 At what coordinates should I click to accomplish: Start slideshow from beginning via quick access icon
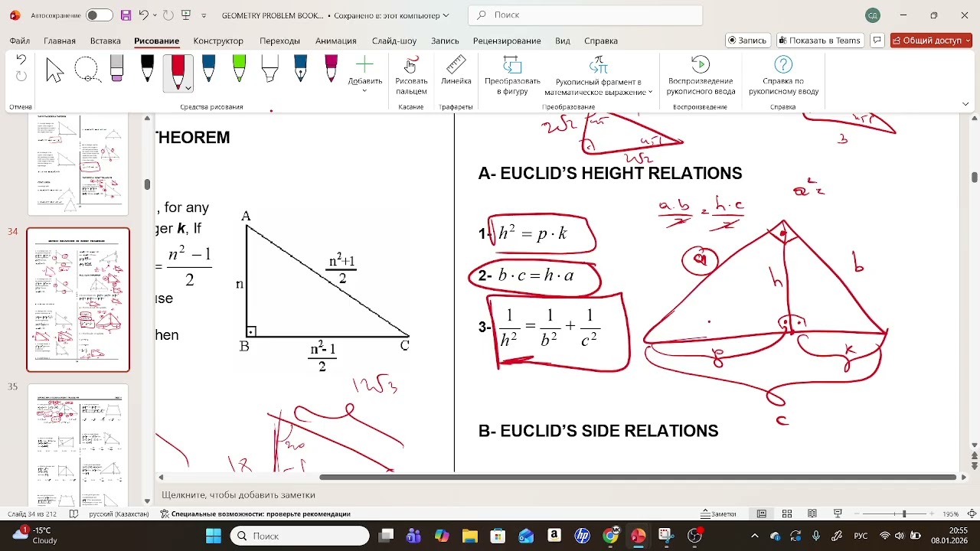coord(186,15)
